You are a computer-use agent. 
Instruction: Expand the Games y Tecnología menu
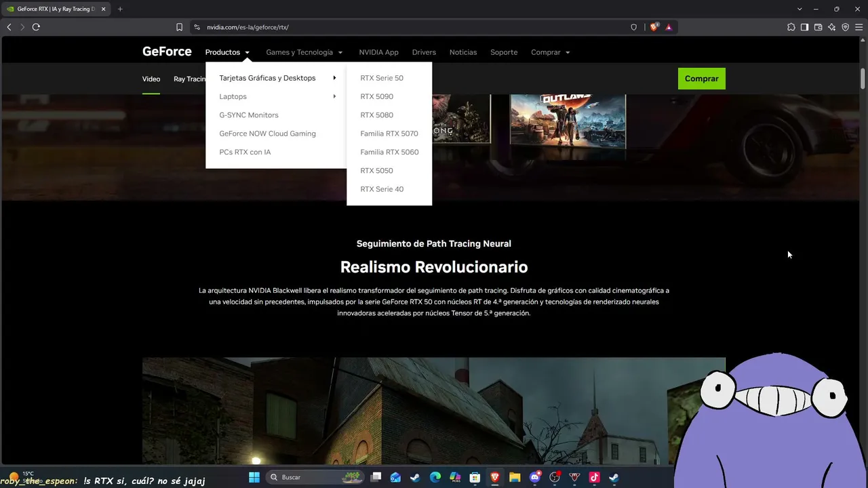(x=304, y=52)
